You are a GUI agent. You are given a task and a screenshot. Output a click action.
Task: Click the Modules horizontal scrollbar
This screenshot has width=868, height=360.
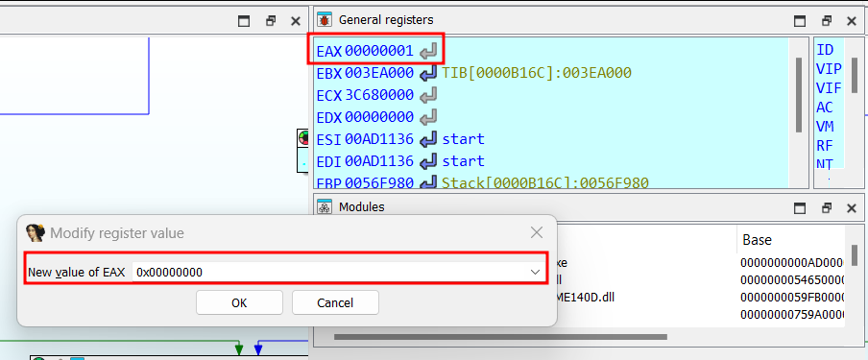[x=500, y=336]
